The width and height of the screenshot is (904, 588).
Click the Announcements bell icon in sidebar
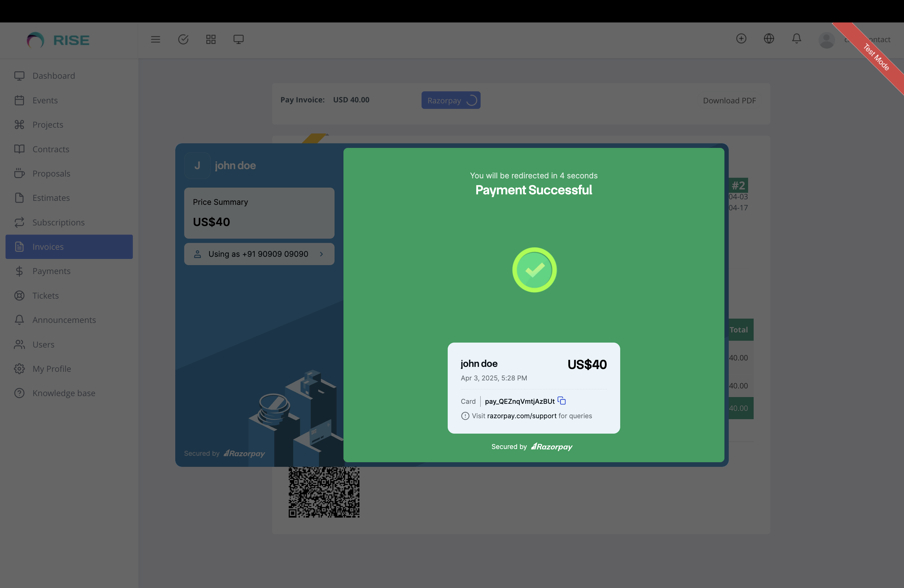click(x=19, y=320)
